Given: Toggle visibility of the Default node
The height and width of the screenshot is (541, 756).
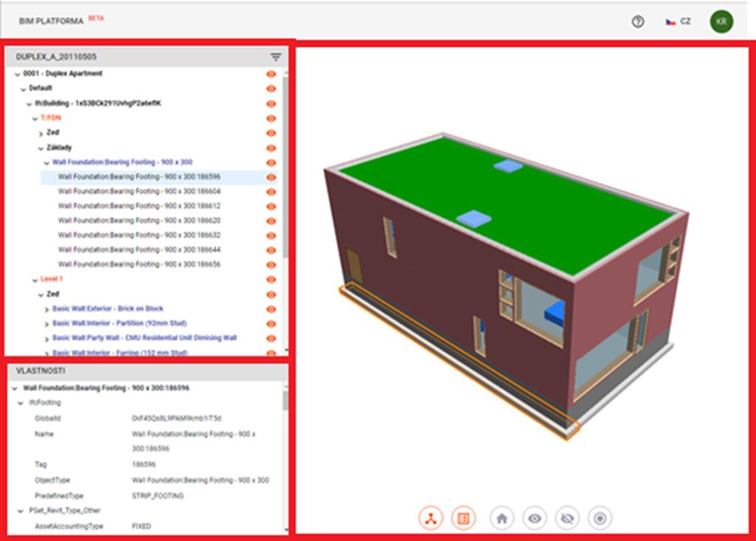Looking at the screenshot, I should coord(272,89).
